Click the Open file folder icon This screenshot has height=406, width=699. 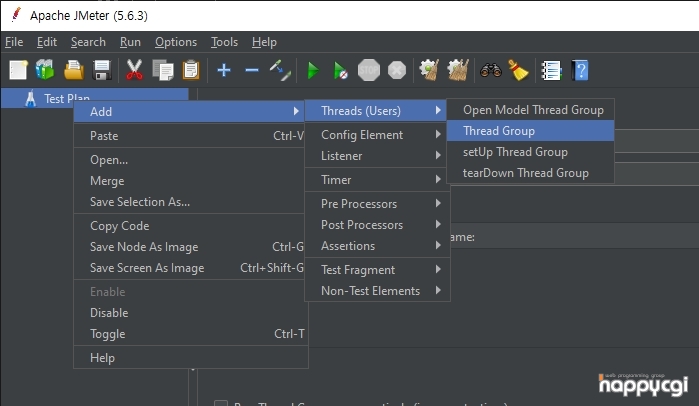click(x=74, y=70)
